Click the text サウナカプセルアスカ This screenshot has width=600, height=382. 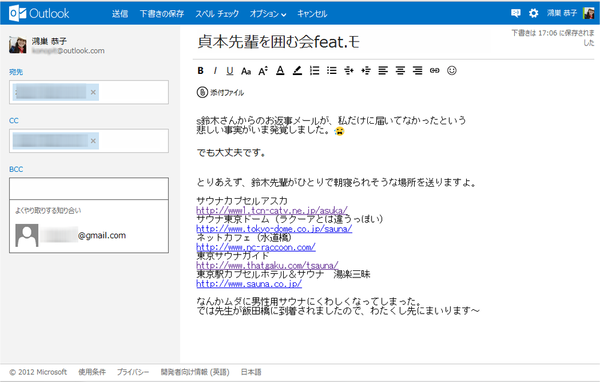pyautogui.click(x=242, y=201)
